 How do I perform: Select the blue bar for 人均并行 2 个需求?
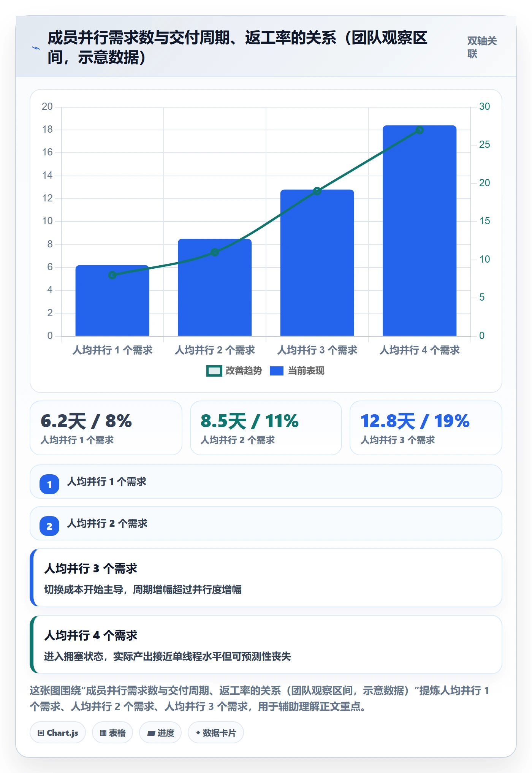(215, 287)
